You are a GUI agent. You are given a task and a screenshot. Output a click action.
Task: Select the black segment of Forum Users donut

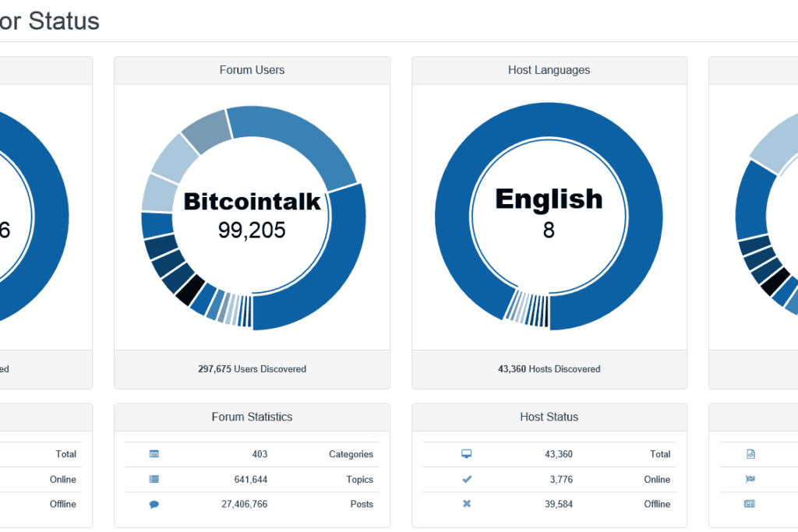[x=190, y=290]
